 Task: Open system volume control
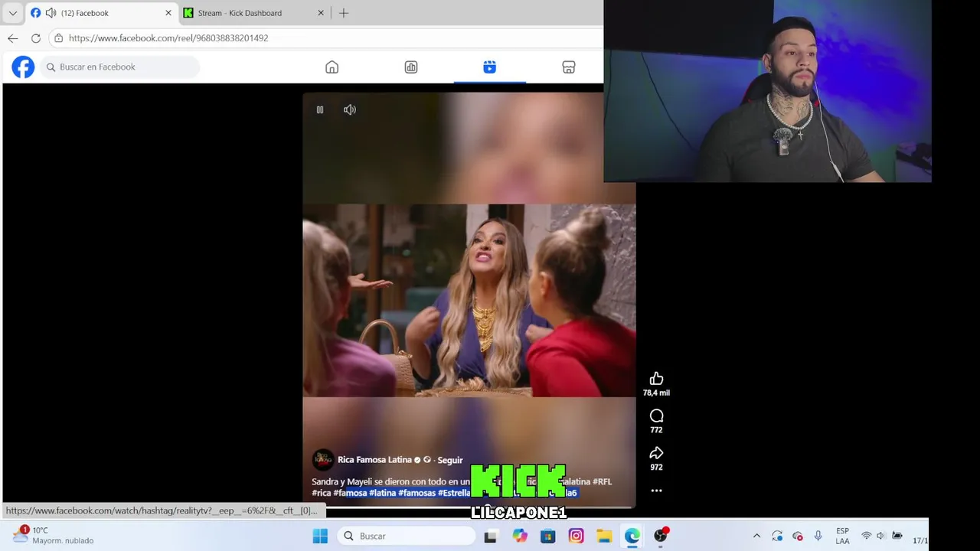pyautogui.click(x=881, y=536)
